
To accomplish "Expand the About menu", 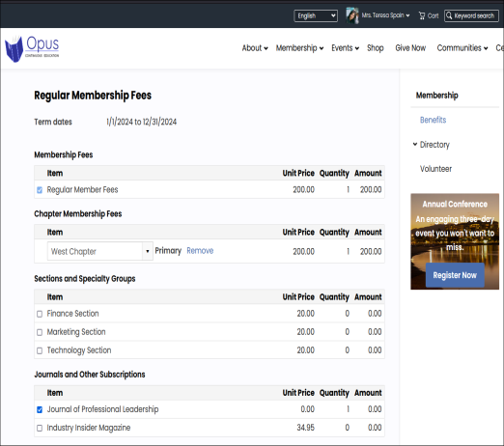I will [255, 48].
